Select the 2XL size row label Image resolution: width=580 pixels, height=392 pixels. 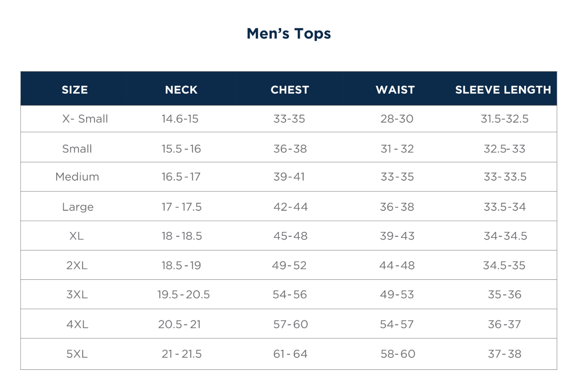[x=77, y=266]
